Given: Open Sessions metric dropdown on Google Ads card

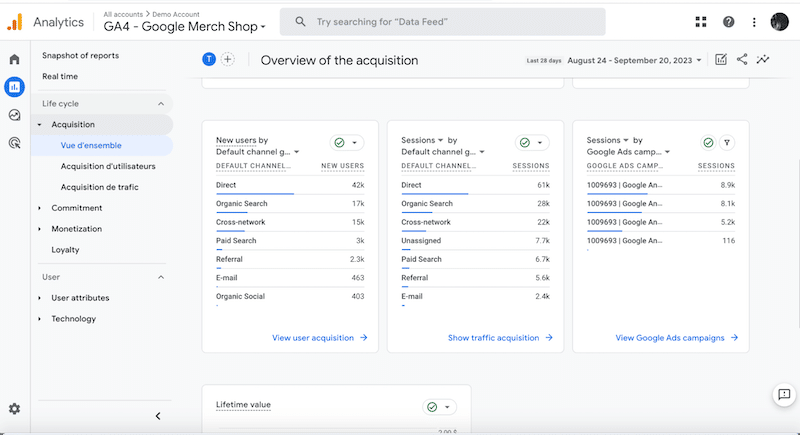Looking at the screenshot, I should [x=607, y=140].
